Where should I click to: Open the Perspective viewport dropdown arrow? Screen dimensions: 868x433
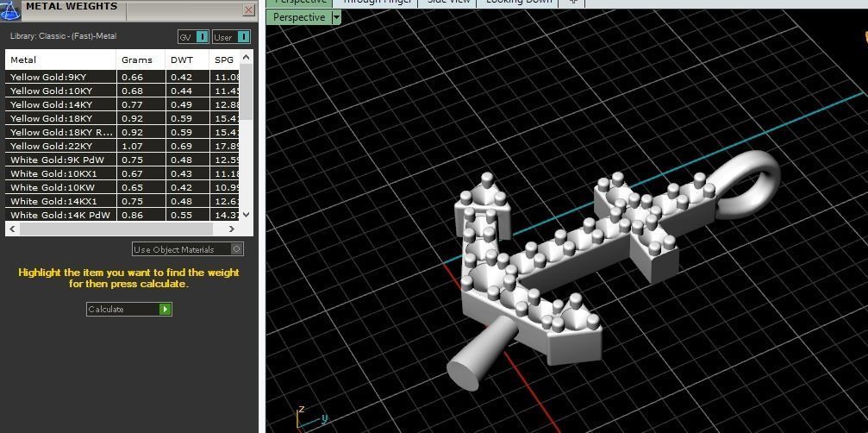click(x=336, y=17)
